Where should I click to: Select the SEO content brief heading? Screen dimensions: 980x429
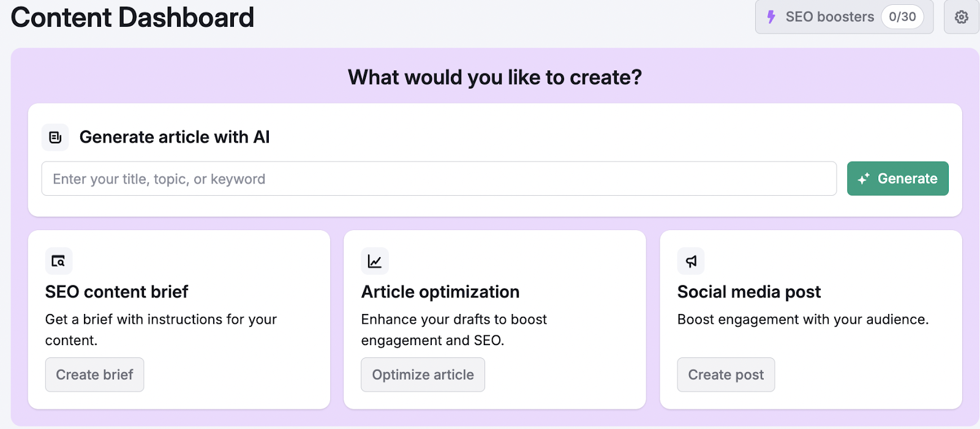pos(116,292)
